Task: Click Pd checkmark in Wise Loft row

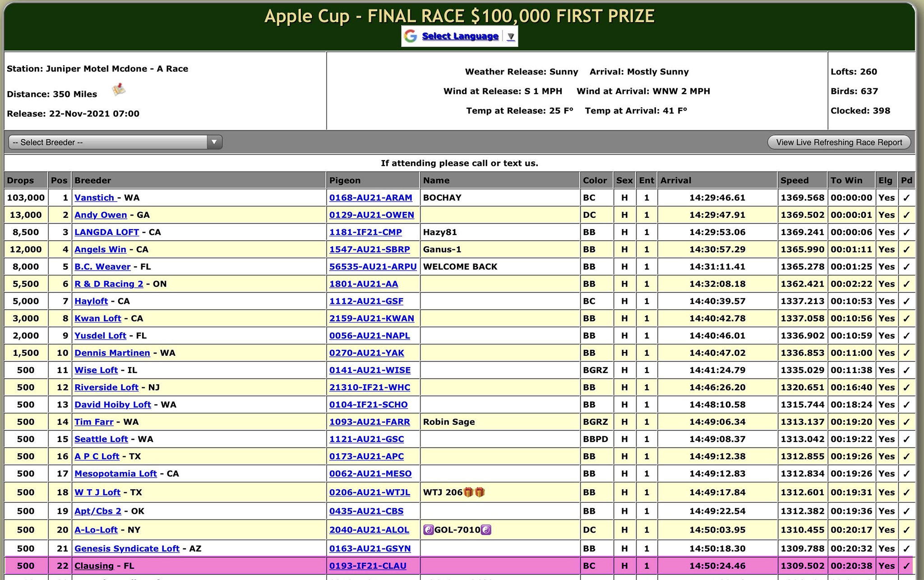Action: 906,370
